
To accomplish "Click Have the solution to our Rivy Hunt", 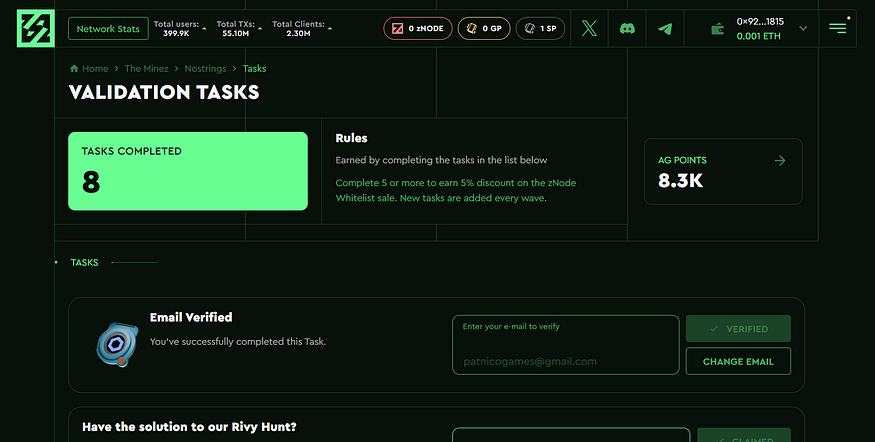I will tap(189, 427).
